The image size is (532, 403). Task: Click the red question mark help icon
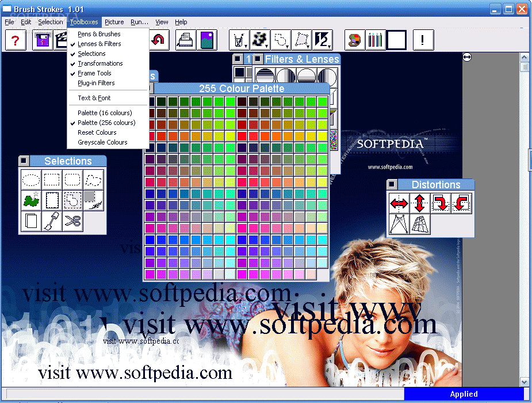(x=16, y=40)
